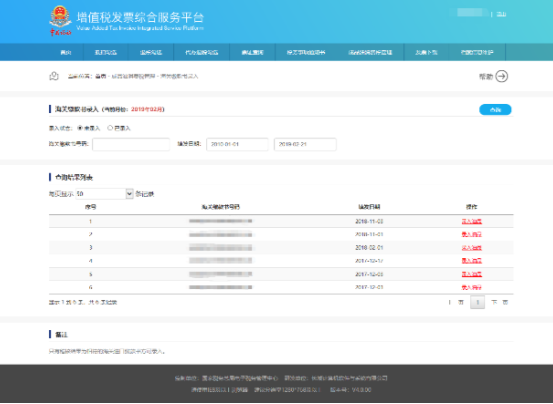Screen dimensions: 553x404
Task: Click the circled arrow help icon
Action: coord(502,76)
